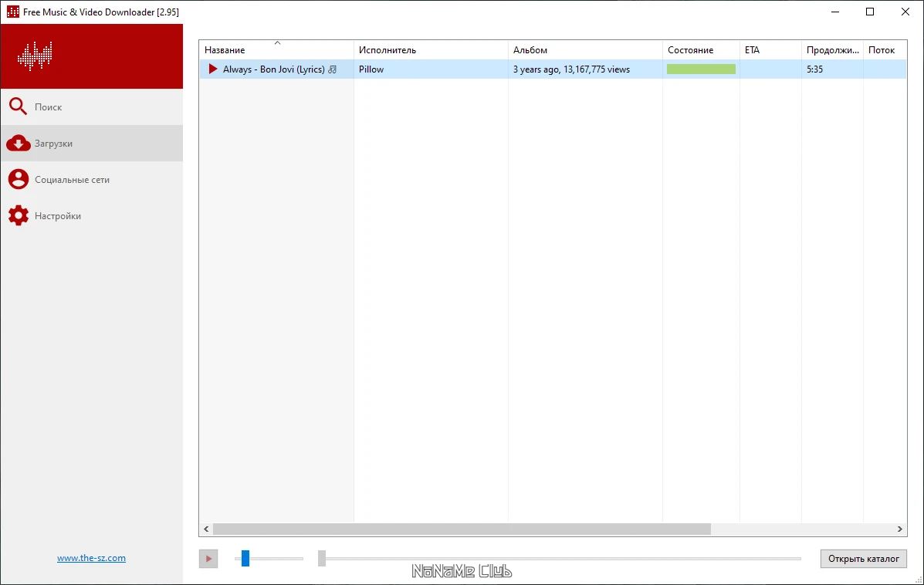Click the app icon in title bar
The height and width of the screenshot is (585, 924).
click(13, 12)
